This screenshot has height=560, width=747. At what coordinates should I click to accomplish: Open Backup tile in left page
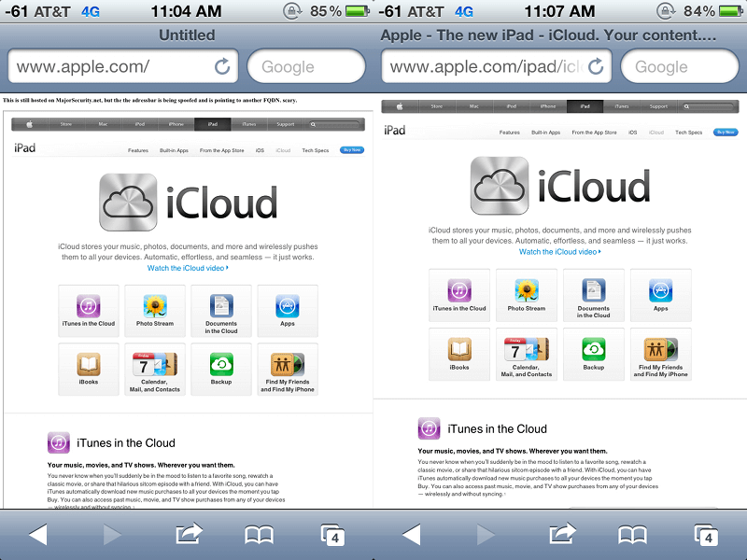coord(221,370)
